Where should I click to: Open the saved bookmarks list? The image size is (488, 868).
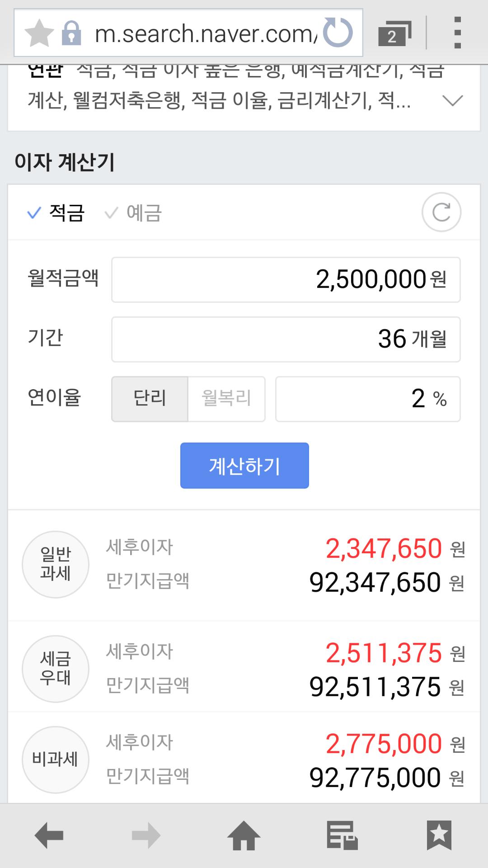(439, 835)
